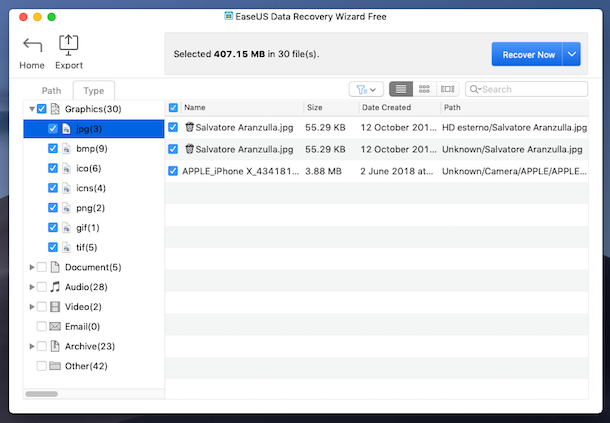The image size is (610, 423).
Task: Switch to grid thumbnail view
Action: tap(424, 89)
